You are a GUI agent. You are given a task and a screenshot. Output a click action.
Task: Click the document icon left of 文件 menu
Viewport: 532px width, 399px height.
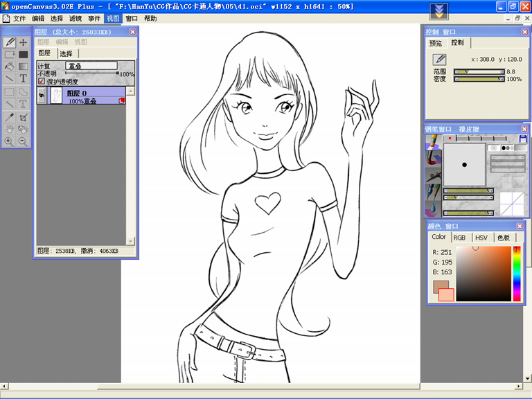pos(6,18)
